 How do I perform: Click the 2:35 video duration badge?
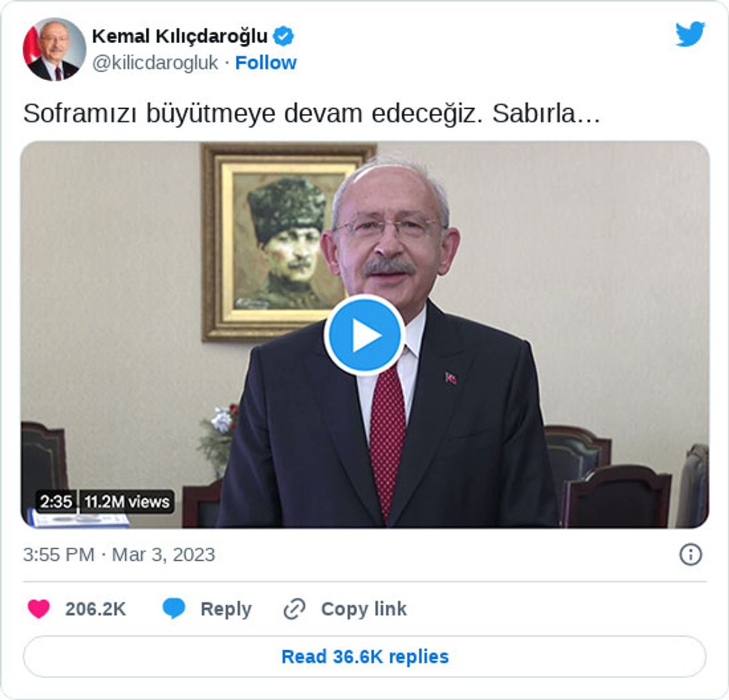(56, 502)
